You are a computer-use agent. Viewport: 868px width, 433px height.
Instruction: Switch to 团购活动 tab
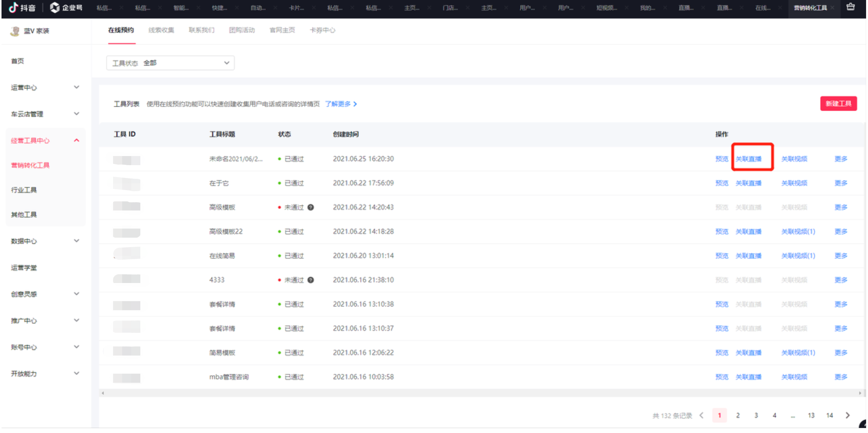242,30
